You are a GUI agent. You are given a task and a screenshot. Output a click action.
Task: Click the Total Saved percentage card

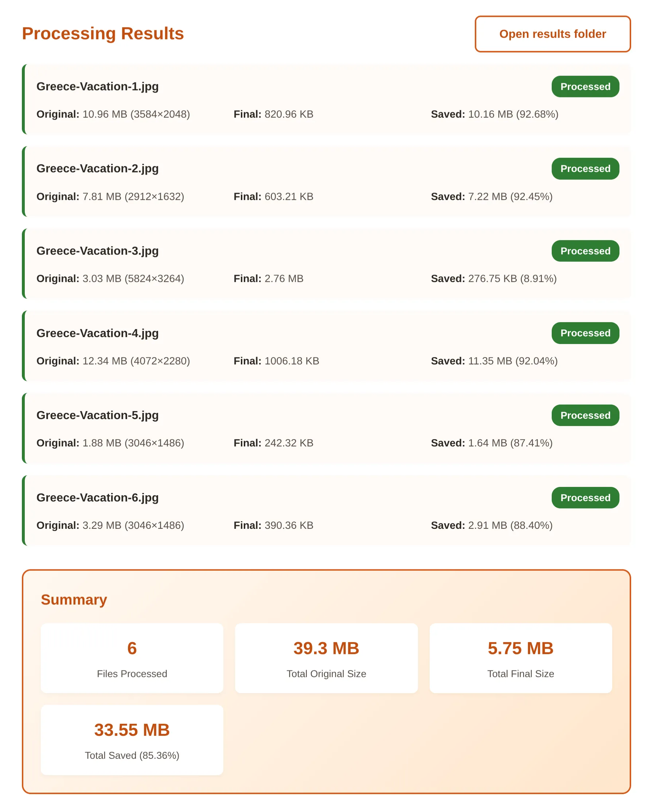(132, 739)
